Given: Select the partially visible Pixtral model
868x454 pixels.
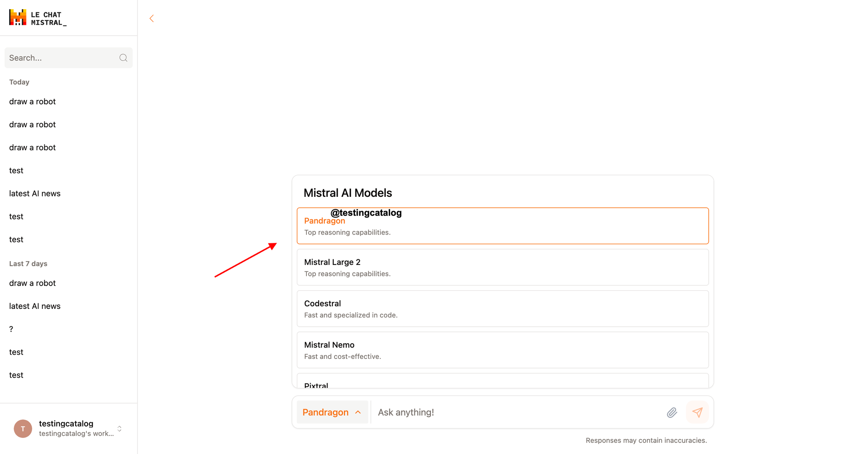Looking at the screenshot, I should (503, 381).
